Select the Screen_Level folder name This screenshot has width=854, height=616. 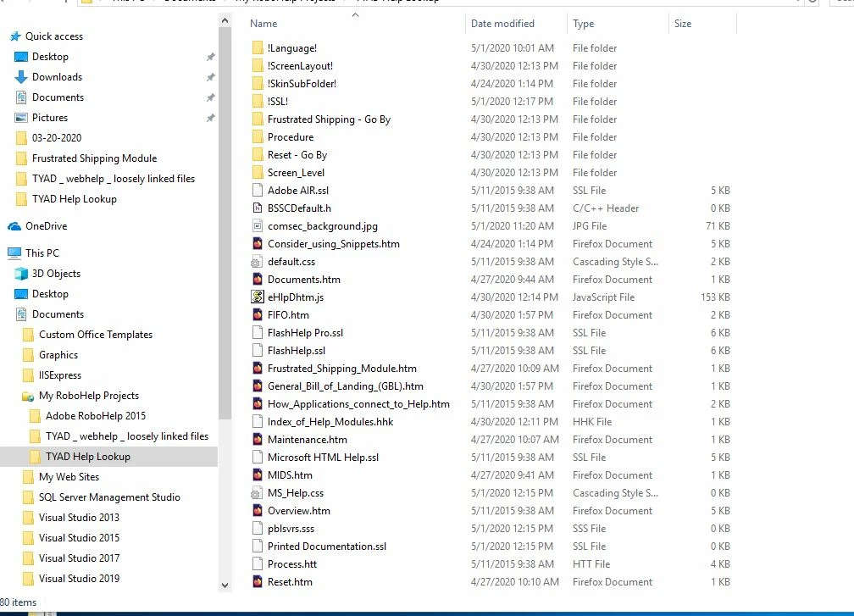[296, 173]
